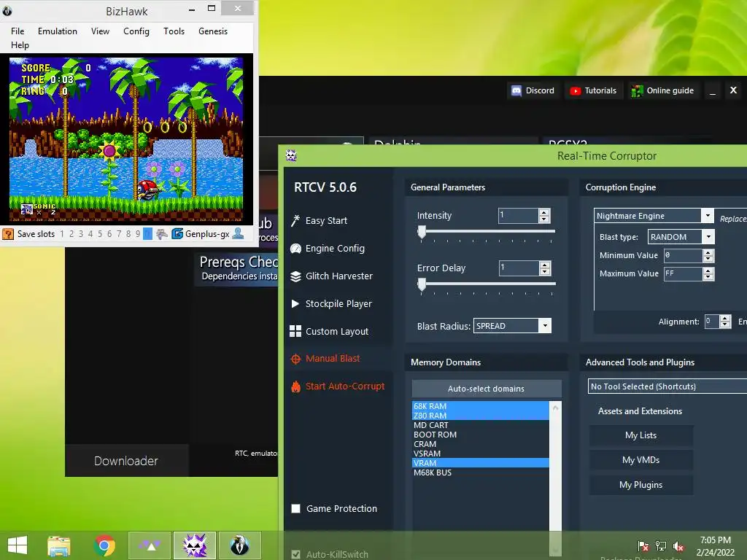747x560 pixels.
Task: Select save slot 1 in BizHawk
Action: click(x=62, y=234)
